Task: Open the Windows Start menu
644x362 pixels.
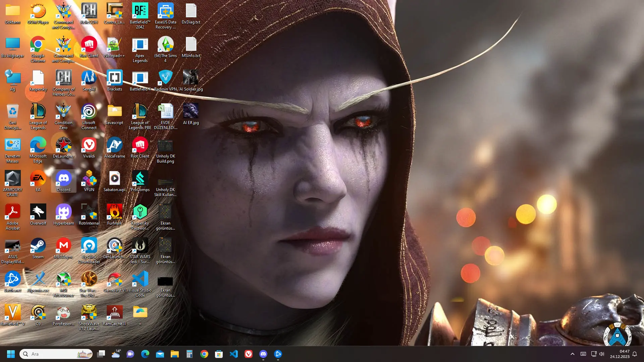Action: coord(11,354)
